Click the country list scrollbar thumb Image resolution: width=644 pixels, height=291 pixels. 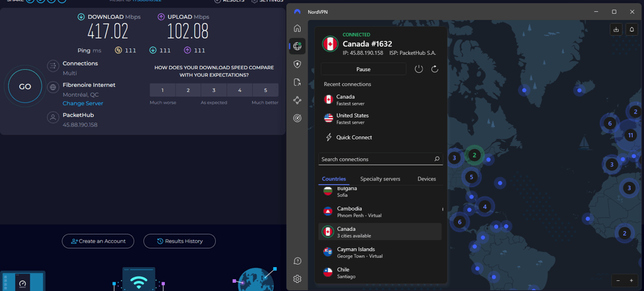pos(443,209)
